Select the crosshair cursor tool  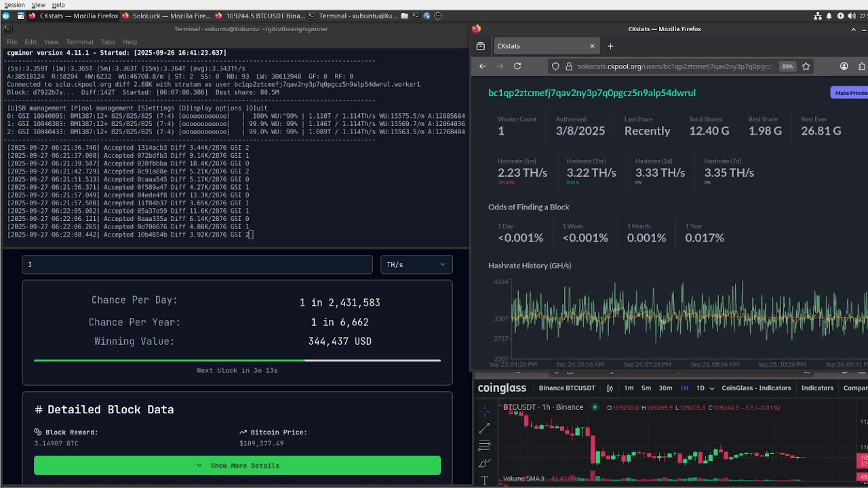484,411
